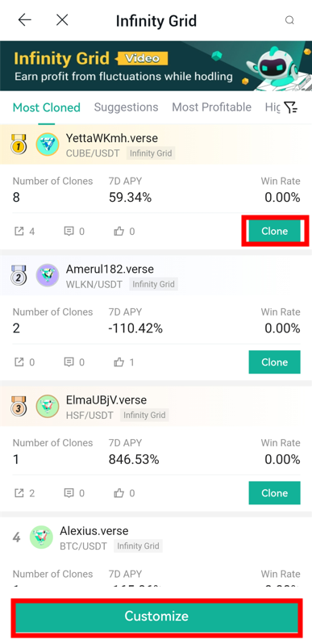This screenshot has width=312, height=644.
Task: Like the ElmaUBjV.verse strategy
Action: point(119,493)
